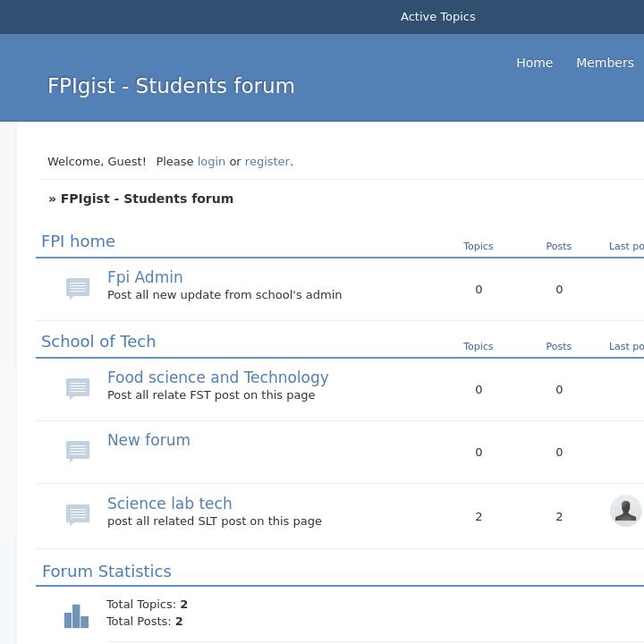Viewport: 644px width, 644px height.
Task: Click the last poster avatar in Science lab tech
Action: (625, 511)
